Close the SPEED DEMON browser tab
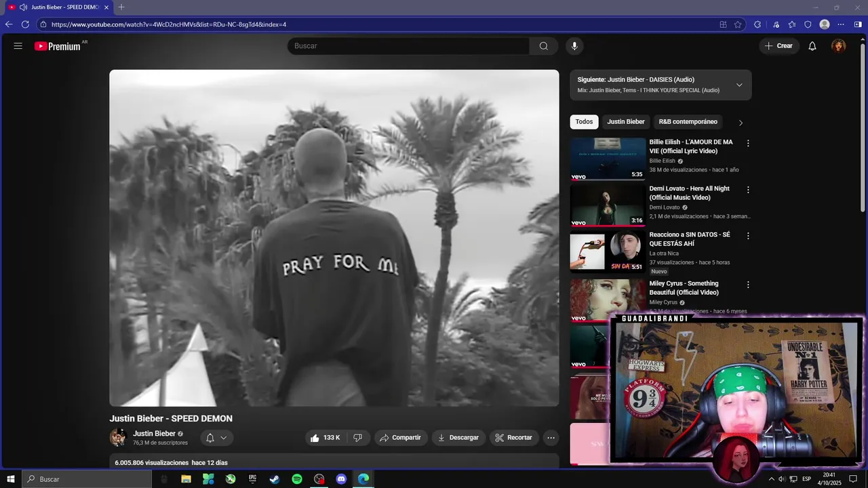 [x=106, y=7]
